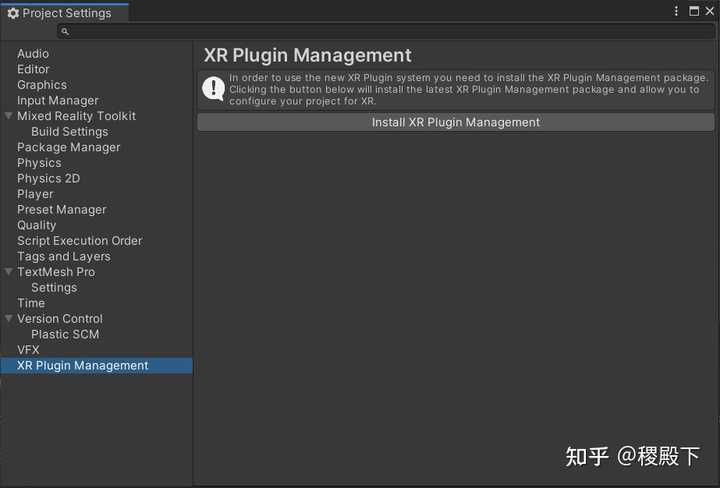
Task: Maximize the Project Settings window
Action: tap(694, 11)
